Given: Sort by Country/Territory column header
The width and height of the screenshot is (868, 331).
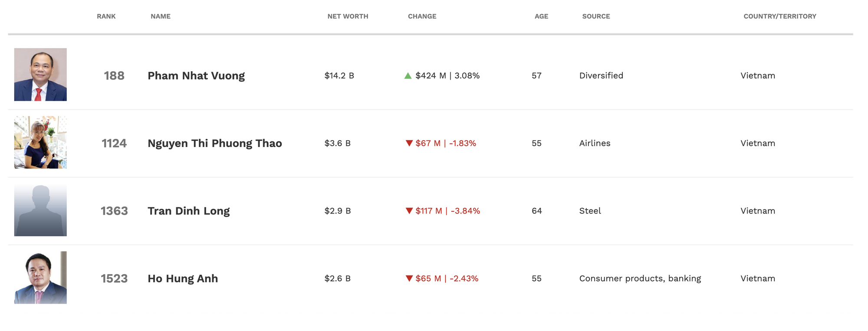Looking at the screenshot, I should [779, 16].
